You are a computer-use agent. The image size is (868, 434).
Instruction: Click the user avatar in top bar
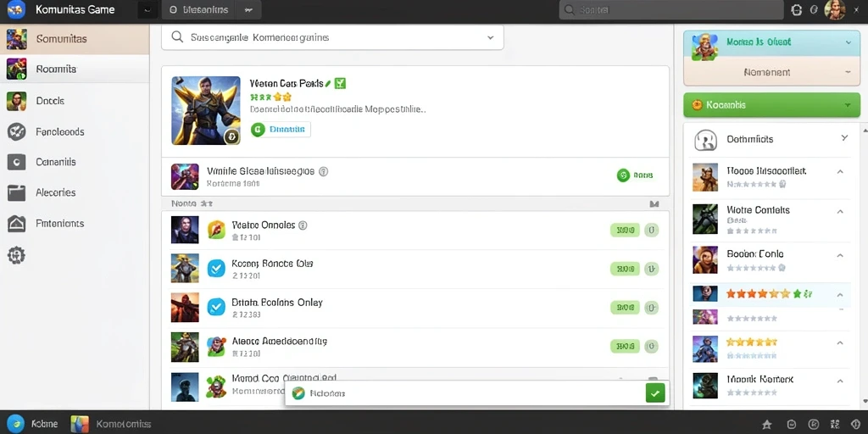click(835, 10)
